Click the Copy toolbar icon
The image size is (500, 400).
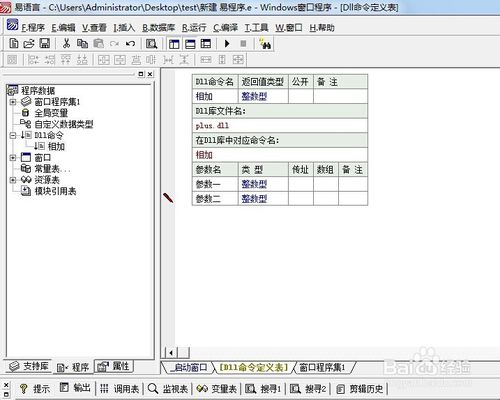[x=82, y=44]
